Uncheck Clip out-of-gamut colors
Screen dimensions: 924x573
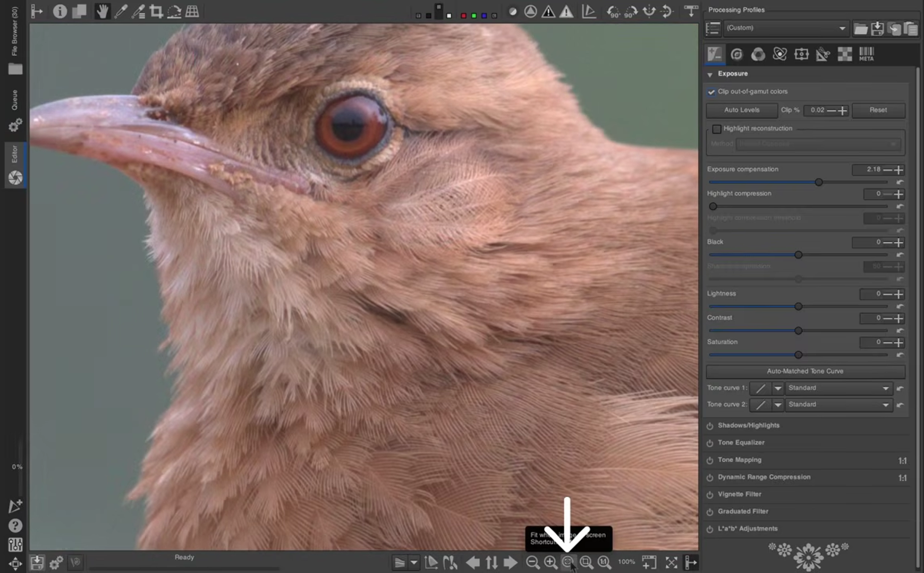711,92
